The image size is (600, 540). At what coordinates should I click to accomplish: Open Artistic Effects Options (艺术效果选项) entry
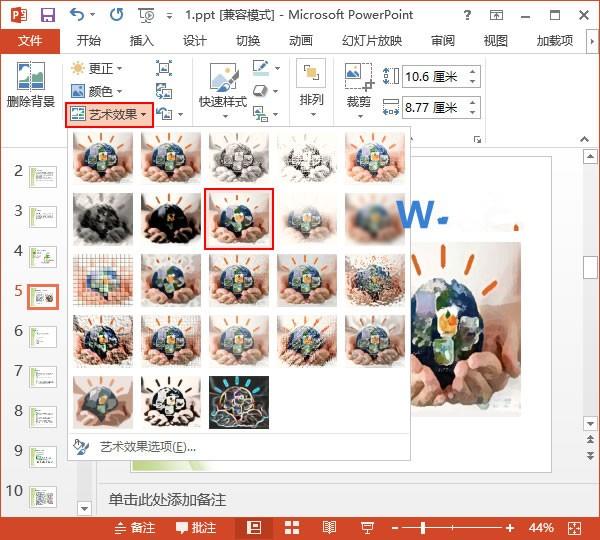[x=239, y=447]
